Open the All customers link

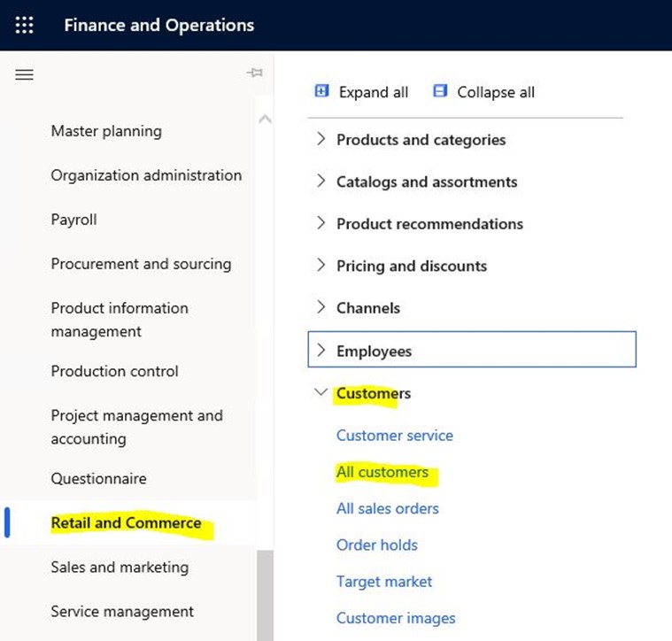[382, 472]
